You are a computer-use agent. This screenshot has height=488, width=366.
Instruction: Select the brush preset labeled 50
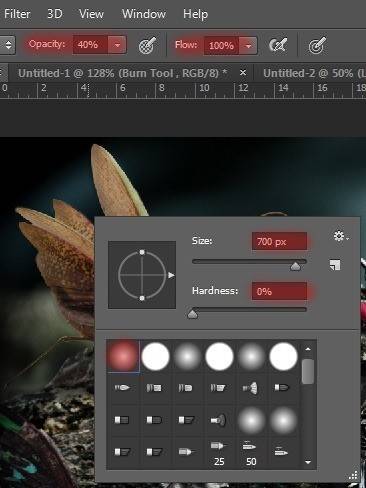pyautogui.click(x=251, y=453)
